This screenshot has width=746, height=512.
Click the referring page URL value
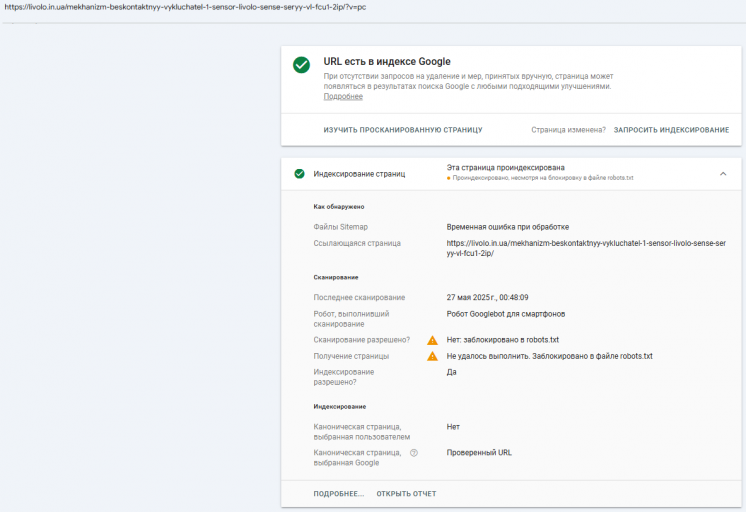coord(586,248)
